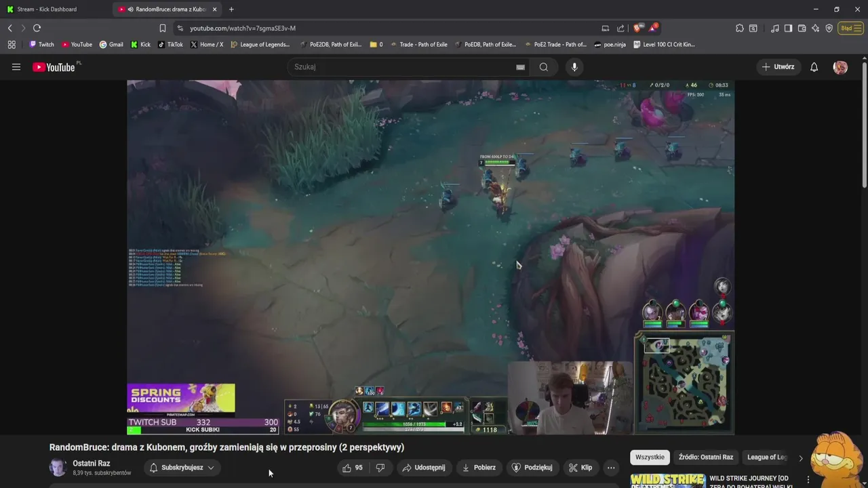Screen dimensions: 868x488
Task: Like the video with thumbs up
Action: click(x=353, y=468)
